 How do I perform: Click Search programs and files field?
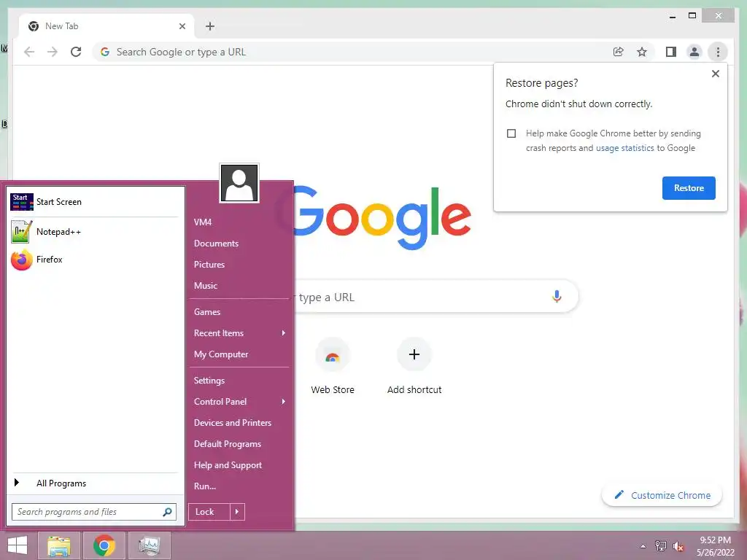(x=94, y=512)
